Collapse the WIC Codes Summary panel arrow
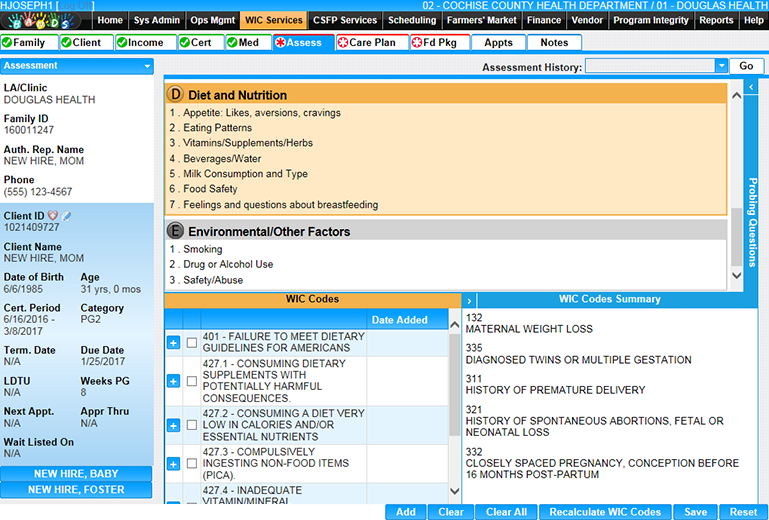 [470, 300]
